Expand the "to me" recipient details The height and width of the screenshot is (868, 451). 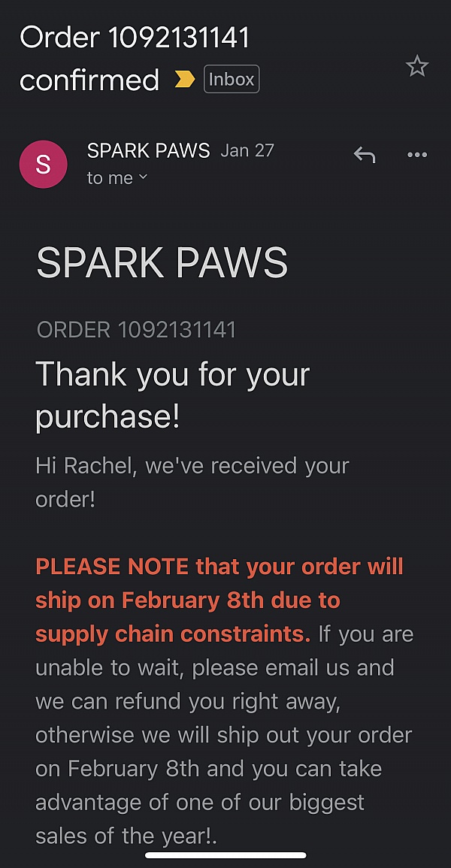tap(111, 177)
